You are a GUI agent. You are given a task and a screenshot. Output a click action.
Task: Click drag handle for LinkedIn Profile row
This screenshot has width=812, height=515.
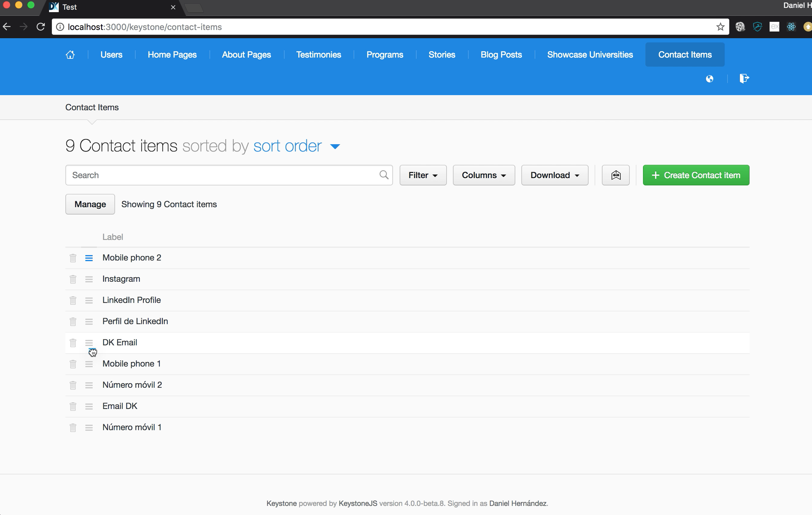[x=89, y=300]
